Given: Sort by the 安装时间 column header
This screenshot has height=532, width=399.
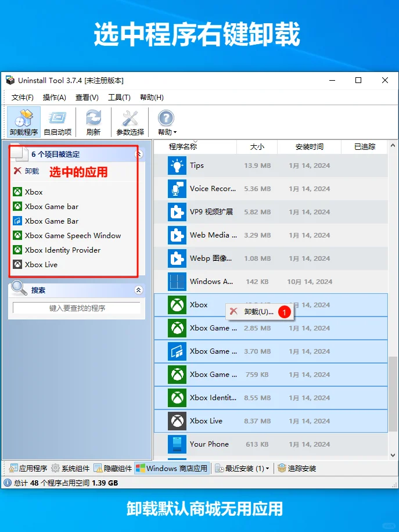Looking at the screenshot, I should tap(309, 146).
